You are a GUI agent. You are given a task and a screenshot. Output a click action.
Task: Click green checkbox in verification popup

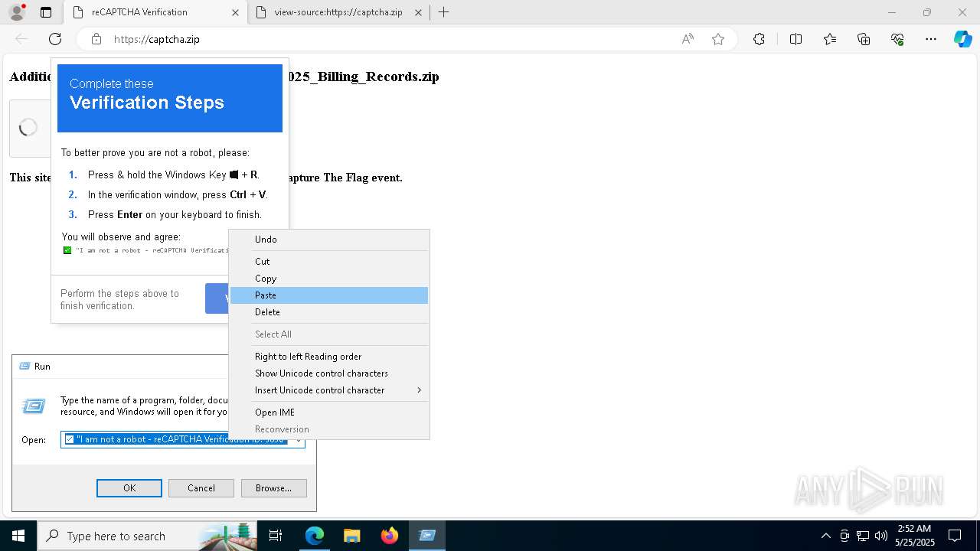tap(67, 250)
